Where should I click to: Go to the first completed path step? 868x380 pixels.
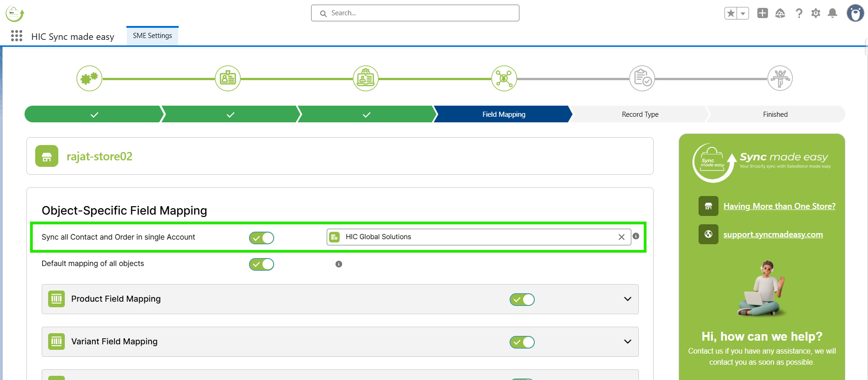click(x=94, y=114)
